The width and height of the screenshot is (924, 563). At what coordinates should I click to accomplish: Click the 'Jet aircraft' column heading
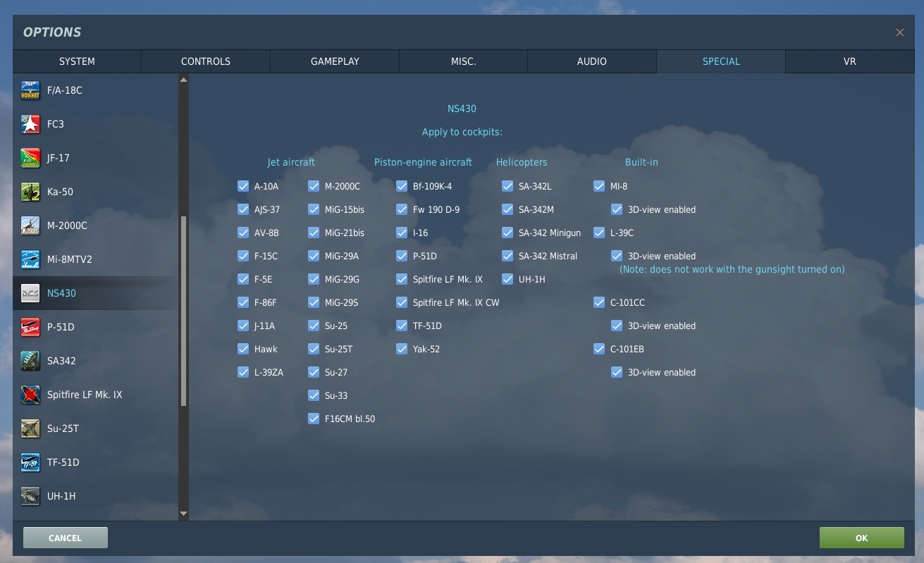291,162
